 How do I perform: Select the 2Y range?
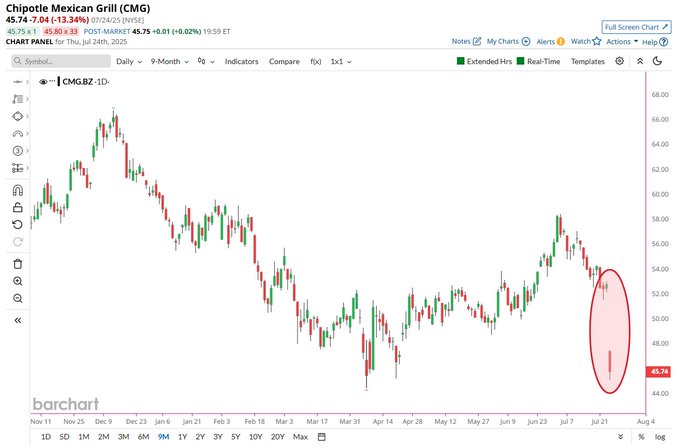pyautogui.click(x=200, y=437)
